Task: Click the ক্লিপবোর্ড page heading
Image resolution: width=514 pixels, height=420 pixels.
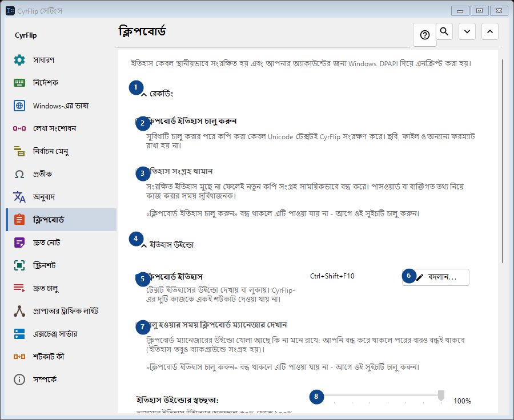Action: coord(142,31)
